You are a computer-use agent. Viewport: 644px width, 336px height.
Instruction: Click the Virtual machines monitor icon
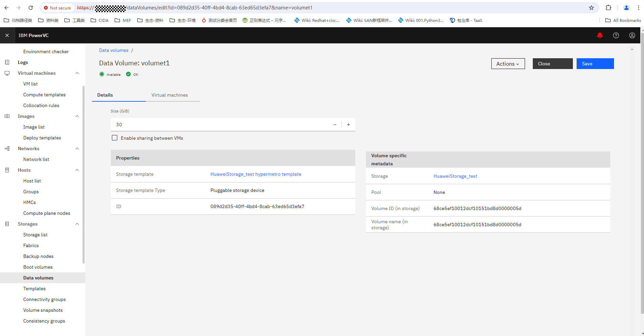pos(7,73)
